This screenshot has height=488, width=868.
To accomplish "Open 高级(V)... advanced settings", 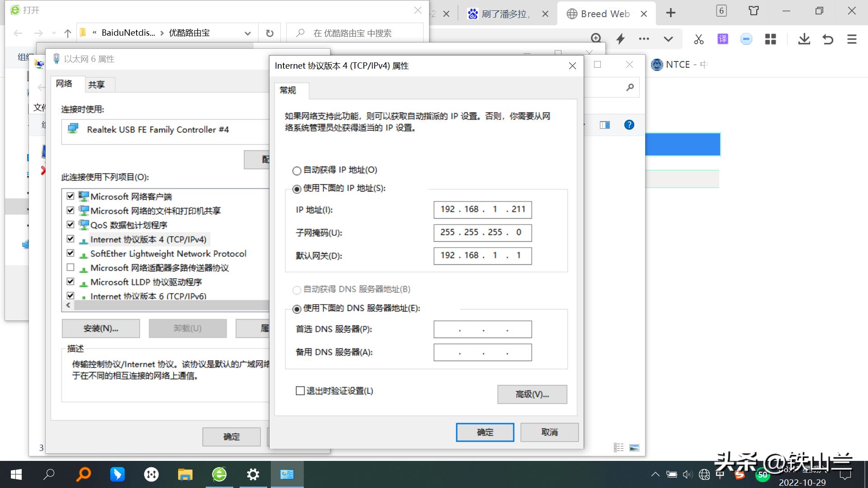I will click(x=532, y=394).
